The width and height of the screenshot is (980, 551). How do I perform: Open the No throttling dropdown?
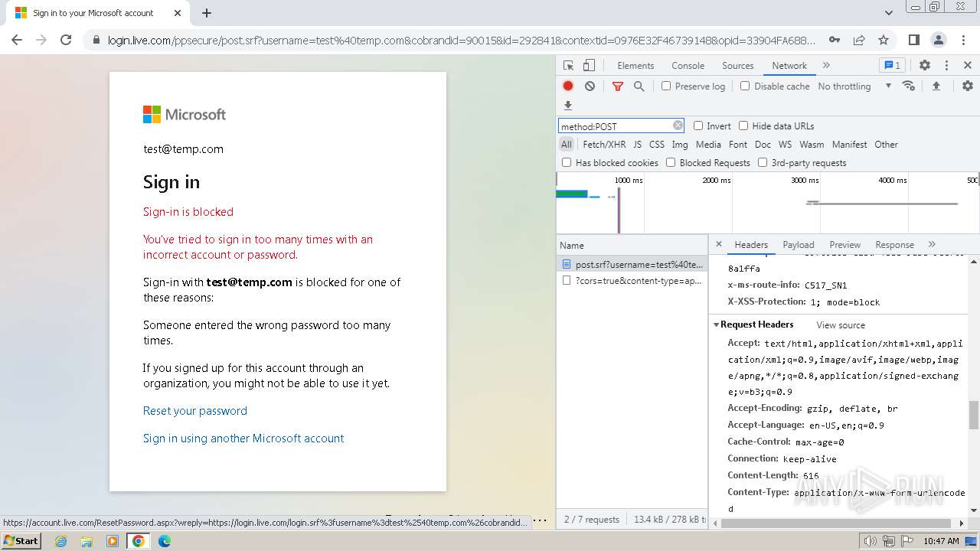tap(854, 86)
